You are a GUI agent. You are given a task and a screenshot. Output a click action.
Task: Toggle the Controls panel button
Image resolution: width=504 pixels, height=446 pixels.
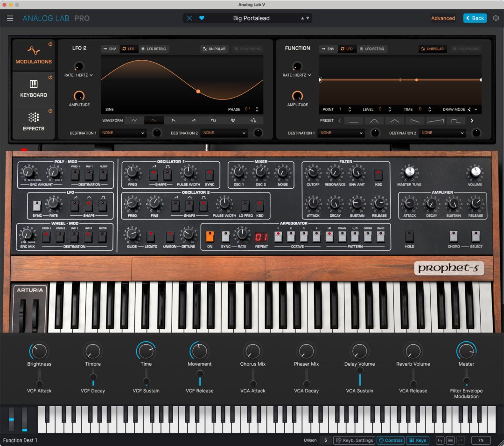point(390,440)
